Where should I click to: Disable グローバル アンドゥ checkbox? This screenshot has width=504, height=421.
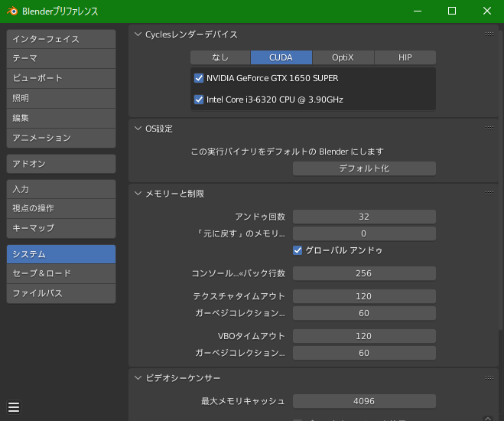(298, 250)
